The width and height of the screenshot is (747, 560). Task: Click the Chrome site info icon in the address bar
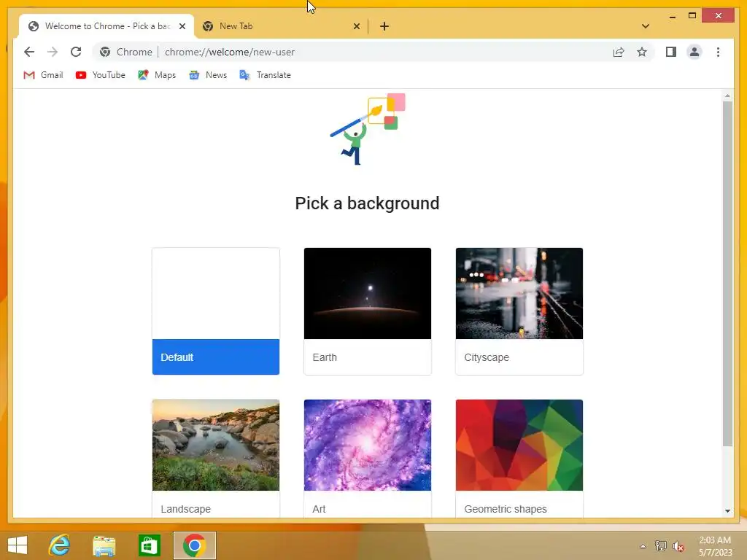point(105,52)
